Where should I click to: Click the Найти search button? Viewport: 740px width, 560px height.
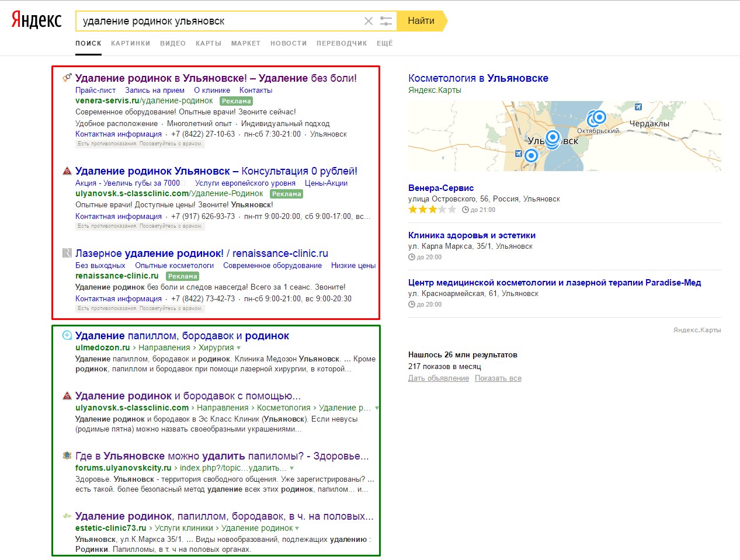(x=421, y=21)
